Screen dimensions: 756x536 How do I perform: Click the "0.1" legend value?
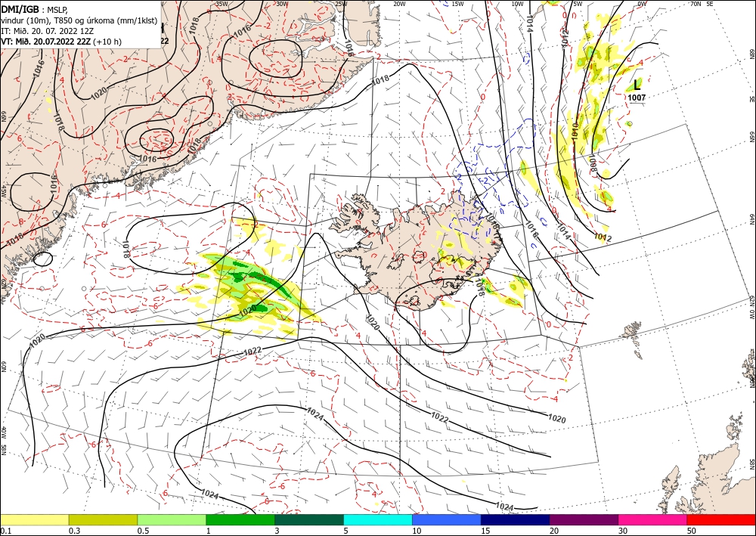pos(5,531)
